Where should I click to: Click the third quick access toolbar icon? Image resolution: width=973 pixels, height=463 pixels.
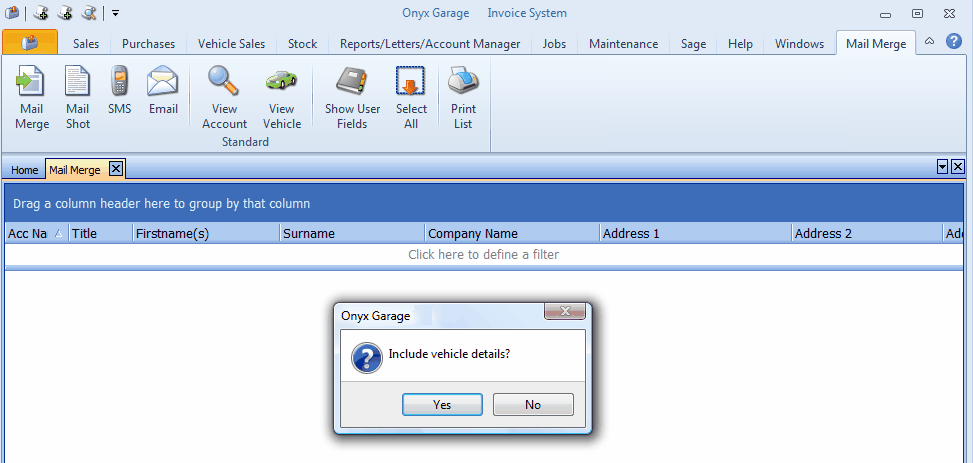pyautogui.click(x=89, y=12)
